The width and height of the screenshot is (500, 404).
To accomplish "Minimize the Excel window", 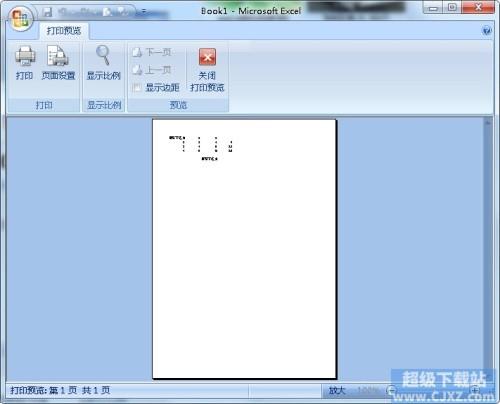I will [x=433, y=8].
